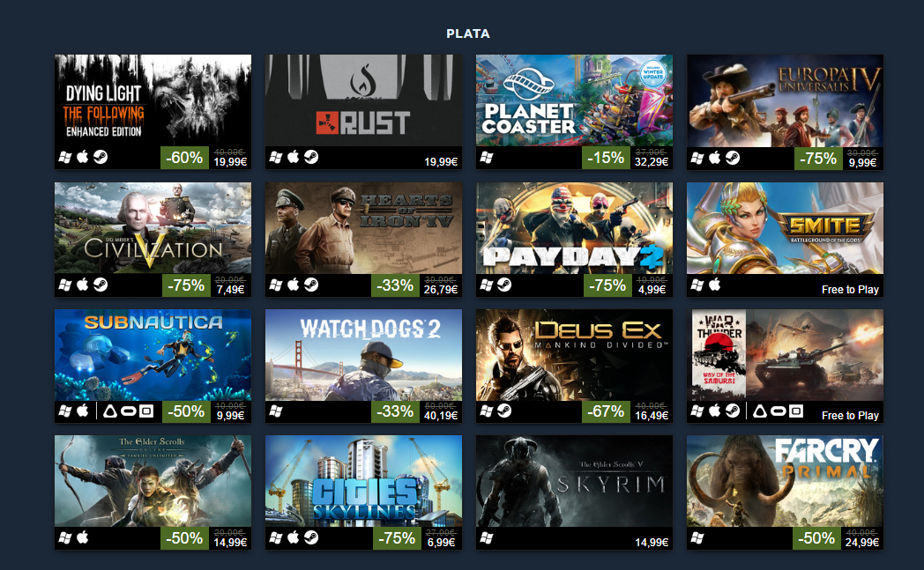Click the SteamOS icon under Payday 2

(x=504, y=285)
